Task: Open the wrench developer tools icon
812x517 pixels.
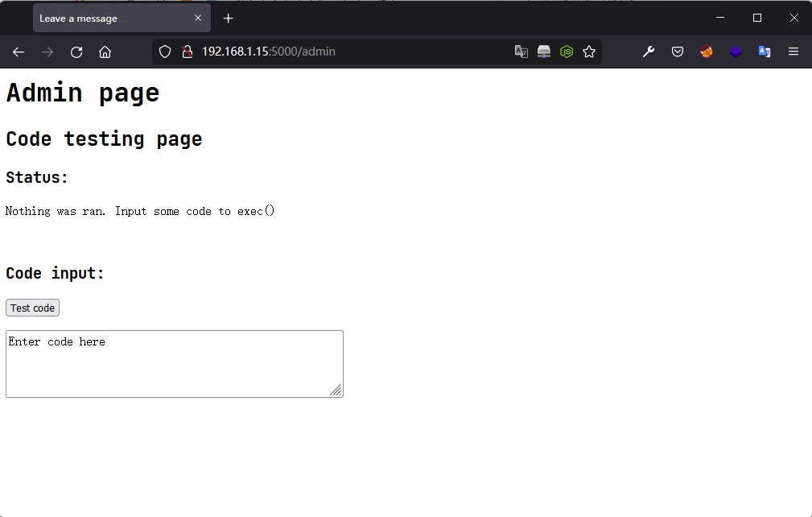Action: click(x=649, y=52)
